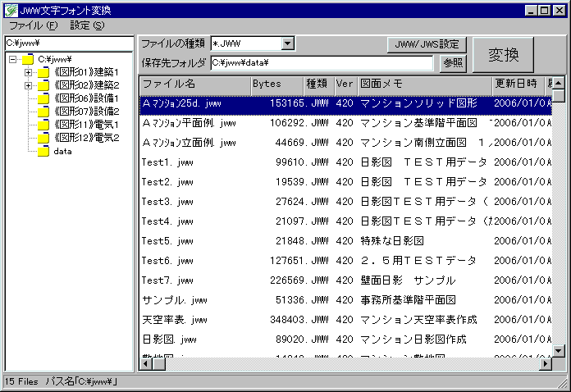Click the vertical scrollbar down arrow

(x=559, y=353)
